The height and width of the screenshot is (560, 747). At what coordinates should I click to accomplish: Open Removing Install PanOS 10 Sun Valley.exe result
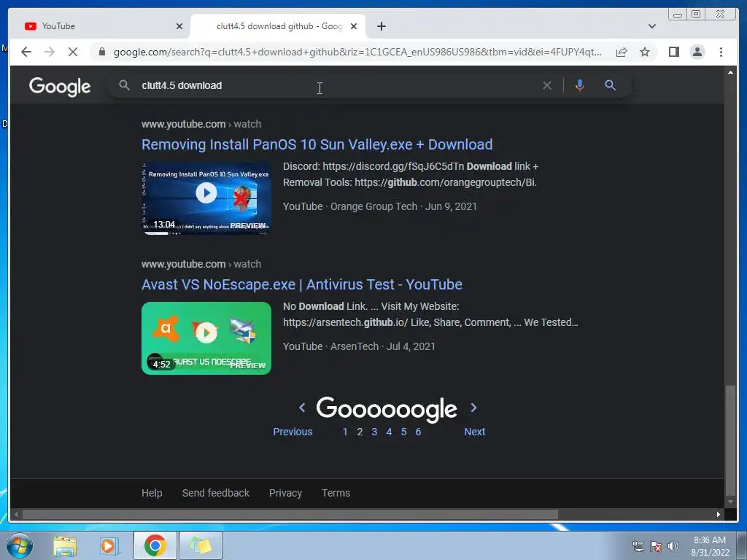[317, 144]
